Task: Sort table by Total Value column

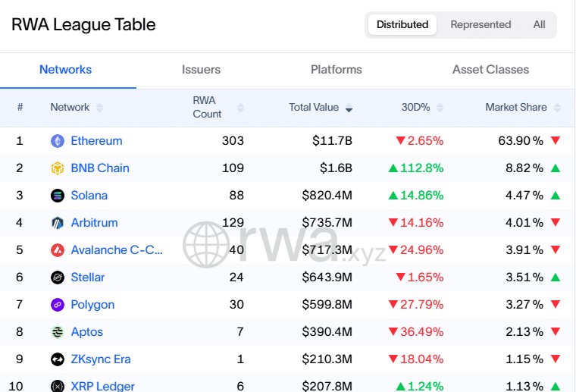Action: (320, 108)
